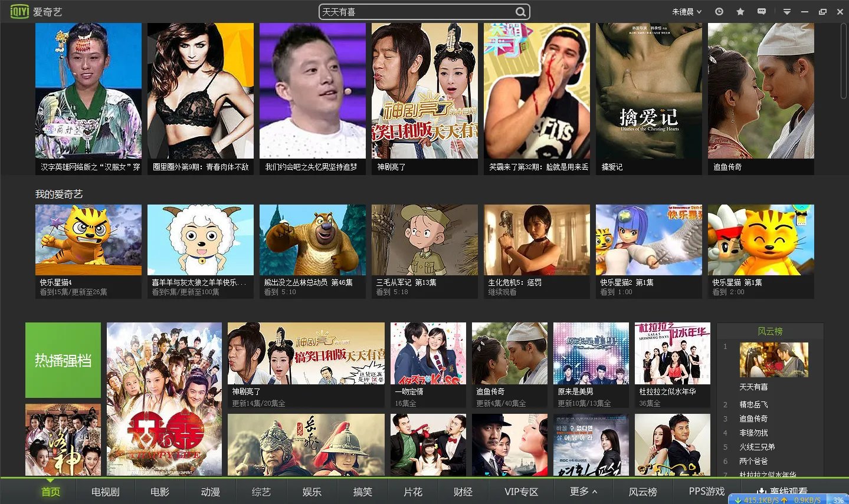The height and width of the screenshot is (504, 849).
Task: Open the messages speech bubble icon
Action: click(x=762, y=12)
